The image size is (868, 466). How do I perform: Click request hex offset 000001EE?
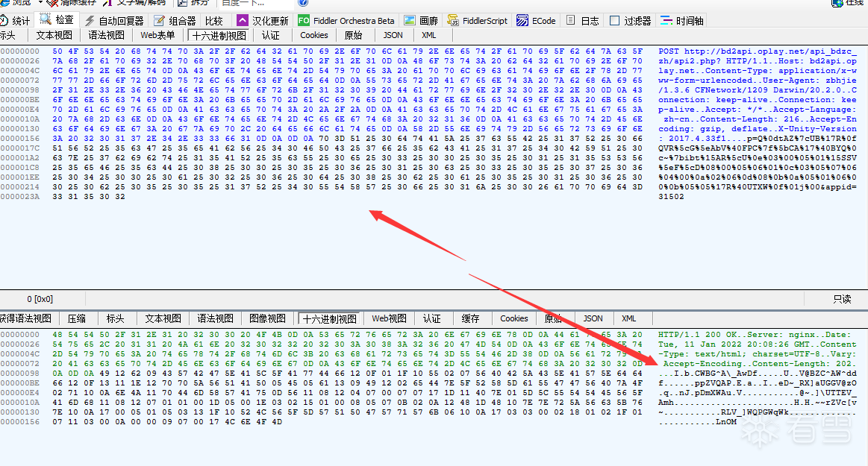pyautogui.click(x=20, y=177)
